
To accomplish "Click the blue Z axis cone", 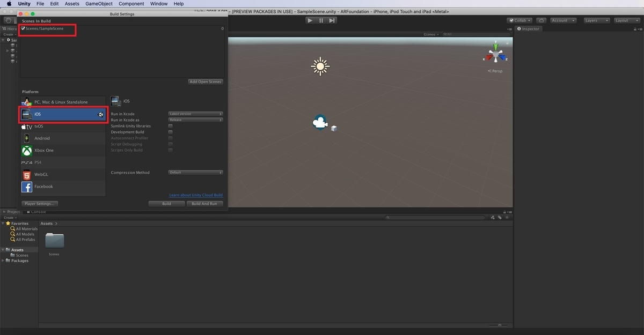I will click(x=502, y=58).
